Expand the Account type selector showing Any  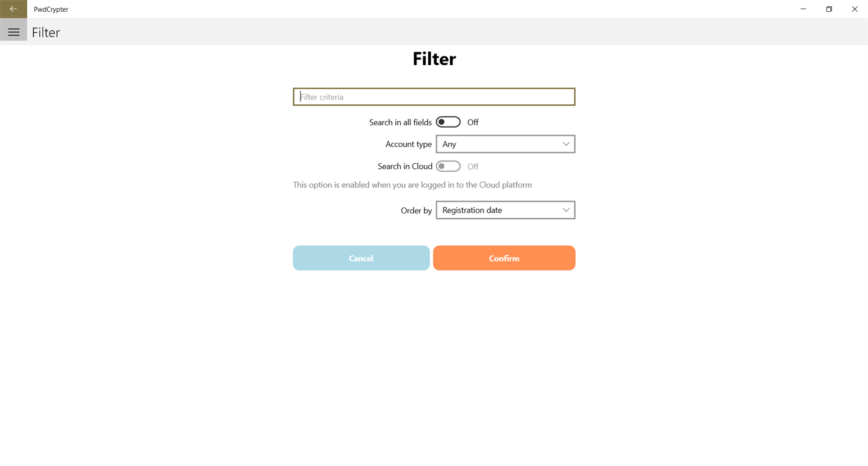click(x=505, y=143)
